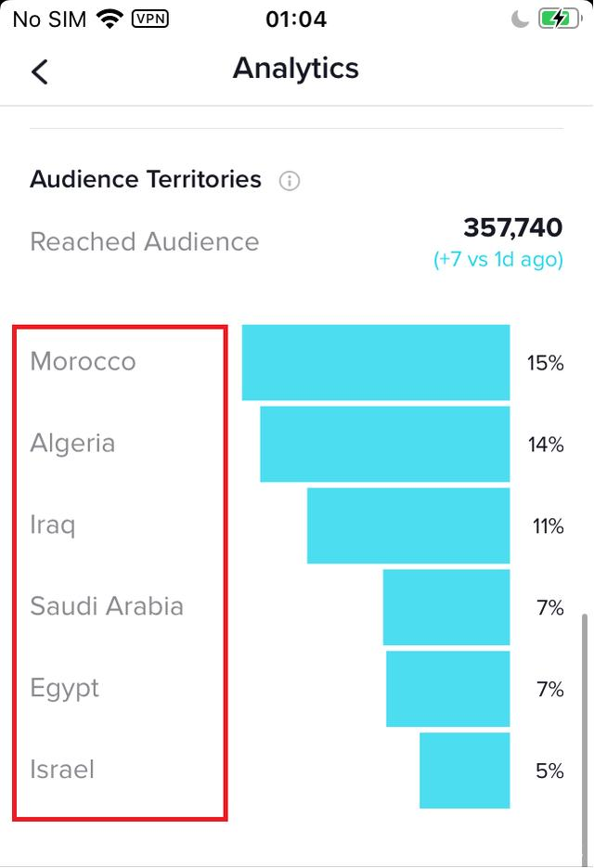594x868 pixels.
Task: Open Audience Territories info icon
Action: (x=289, y=180)
